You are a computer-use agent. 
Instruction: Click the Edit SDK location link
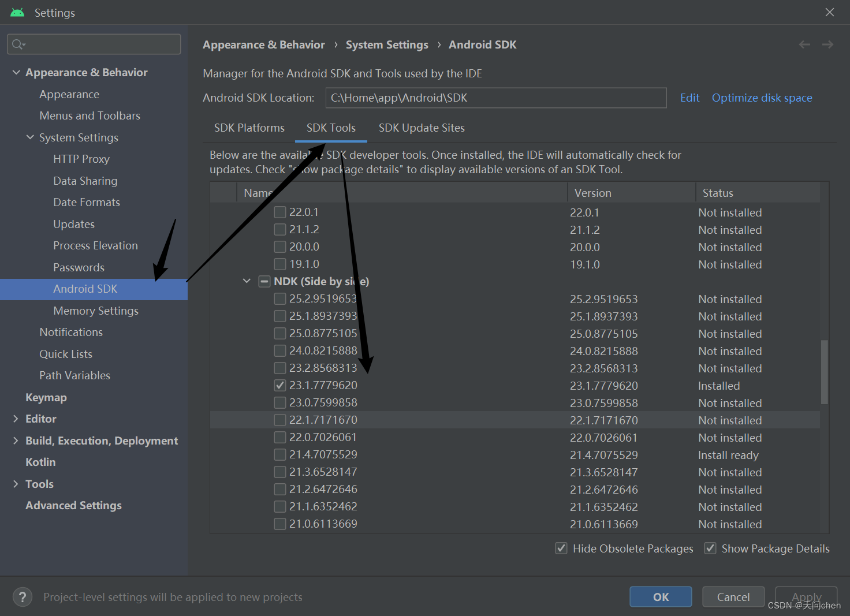click(x=689, y=98)
